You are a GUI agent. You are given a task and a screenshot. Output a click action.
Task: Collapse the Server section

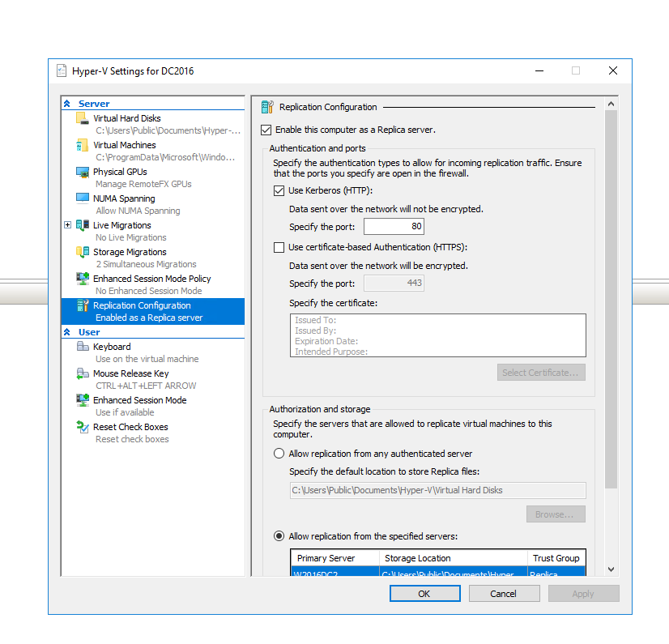click(67, 104)
